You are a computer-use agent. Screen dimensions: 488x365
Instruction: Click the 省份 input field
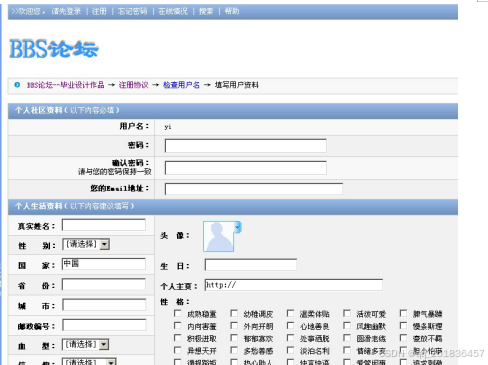(104, 285)
